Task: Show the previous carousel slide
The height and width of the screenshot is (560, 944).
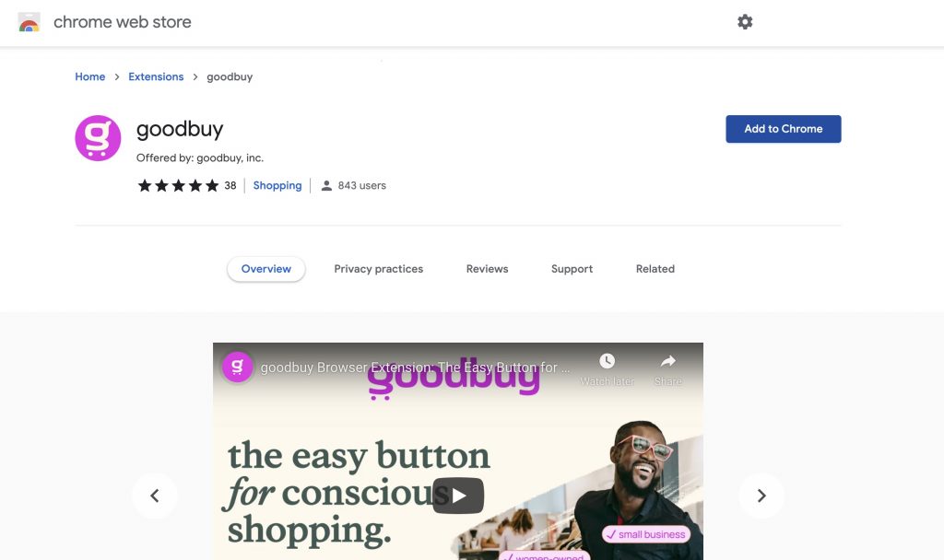Action: [155, 496]
